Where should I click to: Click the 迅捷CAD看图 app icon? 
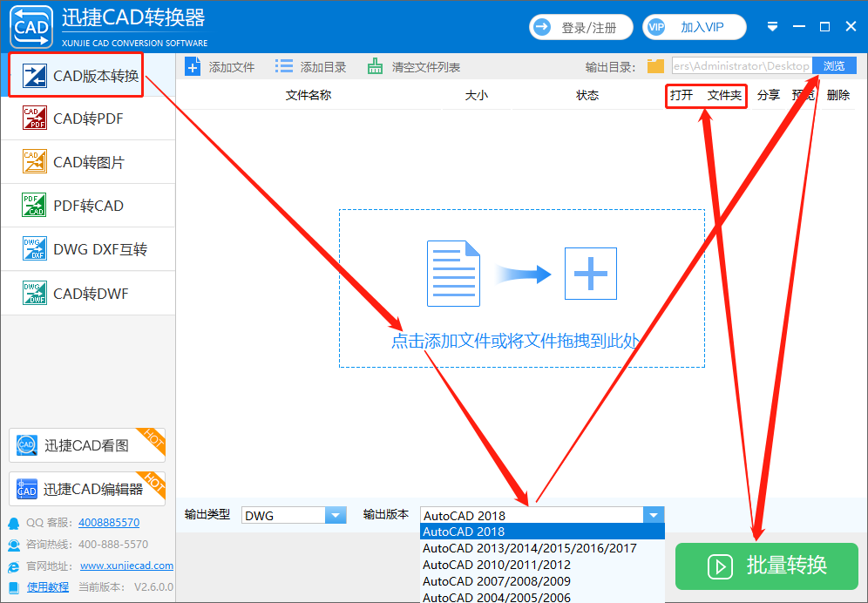click(x=26, y=445)
